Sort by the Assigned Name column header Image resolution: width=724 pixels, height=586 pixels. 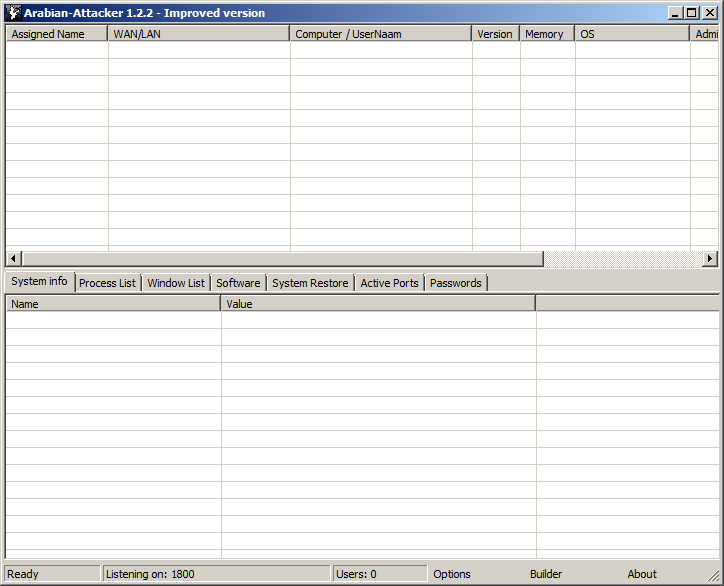point(56,34)
